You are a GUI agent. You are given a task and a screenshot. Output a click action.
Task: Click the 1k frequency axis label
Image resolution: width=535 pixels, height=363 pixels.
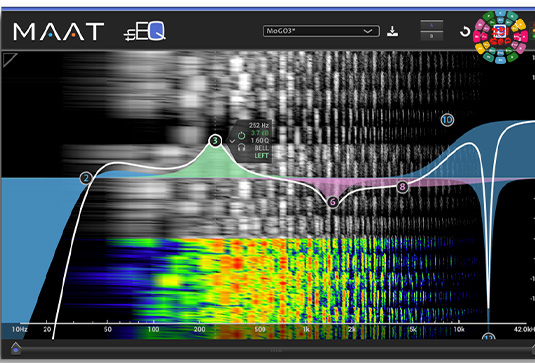coord(306,330)
